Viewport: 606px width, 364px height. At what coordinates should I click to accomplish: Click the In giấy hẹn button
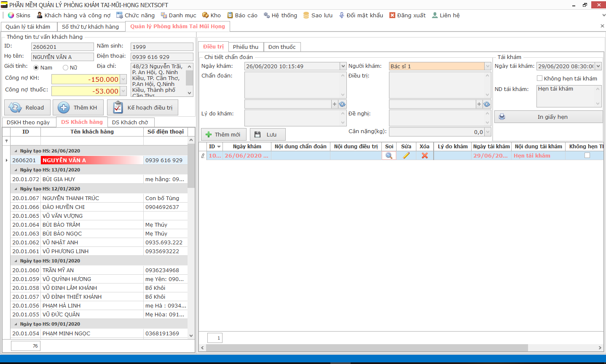click(548, 117)
